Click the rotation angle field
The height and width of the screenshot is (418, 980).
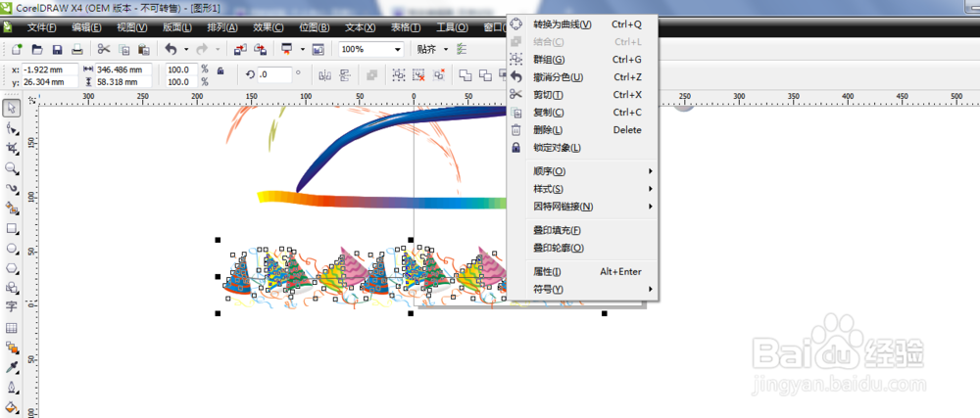pyautogui.click(x=274, y=75)
